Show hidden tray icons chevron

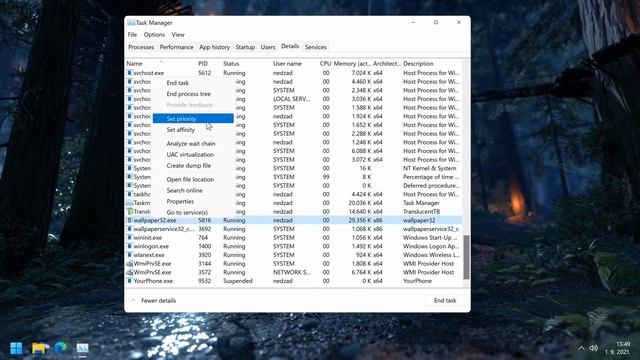(x=581, y=348)
